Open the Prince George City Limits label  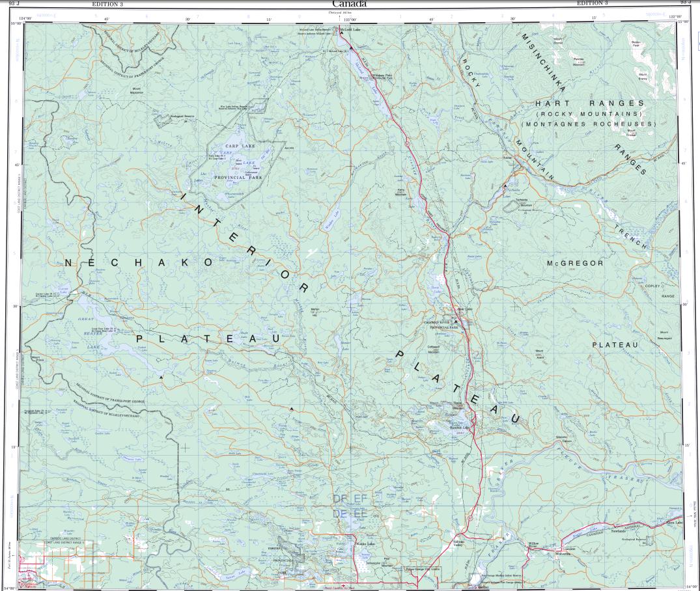point(423,569)
